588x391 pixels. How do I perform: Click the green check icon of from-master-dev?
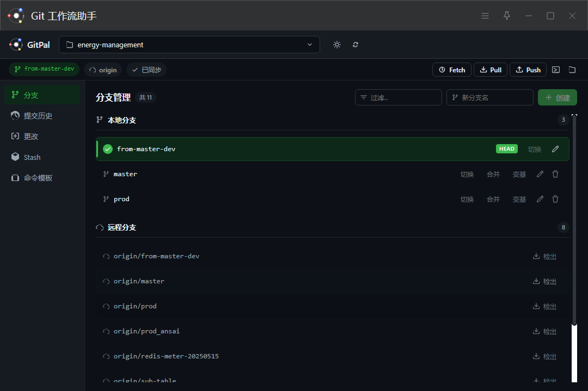(x=108, y=149)
